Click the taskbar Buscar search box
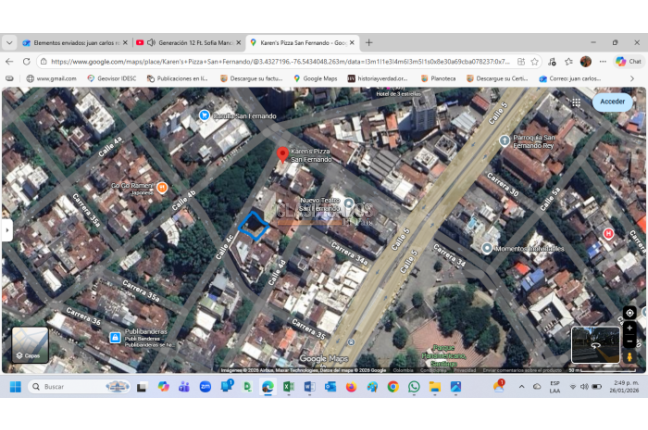648x430 pixels. (x=79, y=387)
